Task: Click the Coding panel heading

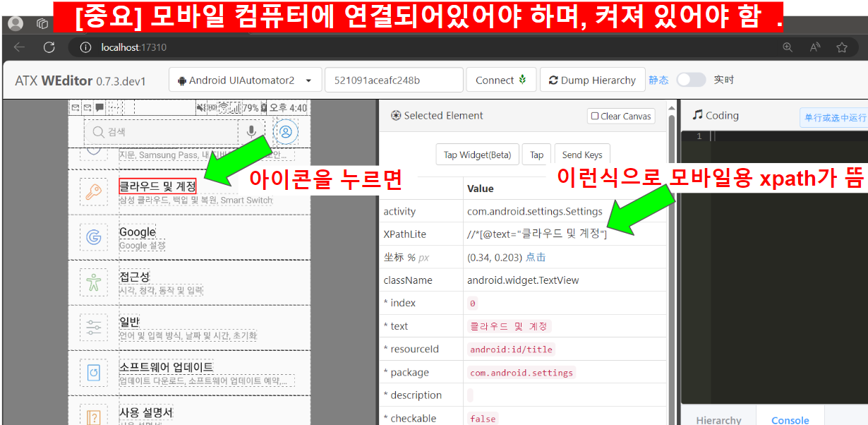Action: (x=716, y=115)
